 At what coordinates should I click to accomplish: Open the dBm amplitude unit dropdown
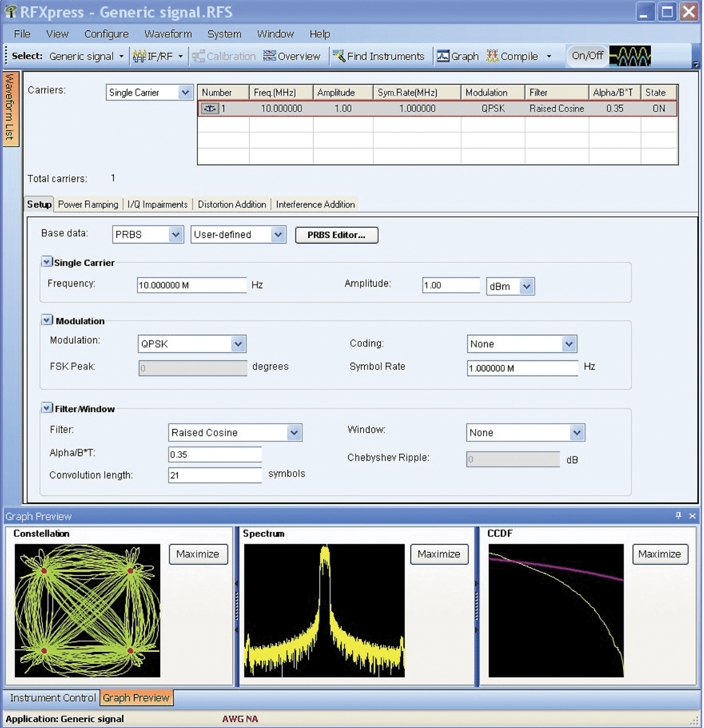527,286
